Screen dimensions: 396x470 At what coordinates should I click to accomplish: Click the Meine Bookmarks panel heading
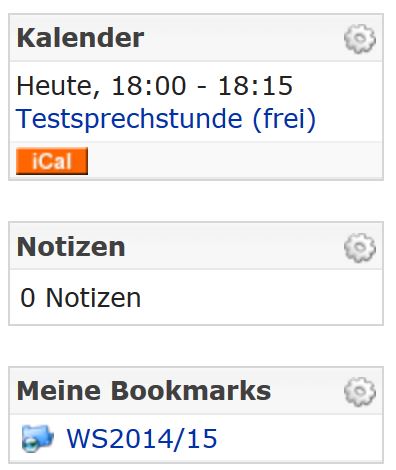tap(144, 391)
